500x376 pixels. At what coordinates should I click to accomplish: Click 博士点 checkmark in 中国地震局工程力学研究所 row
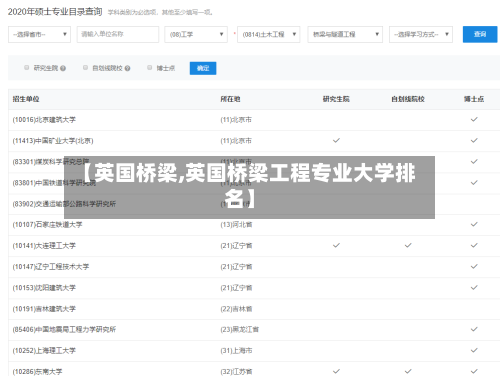[474, 329]
